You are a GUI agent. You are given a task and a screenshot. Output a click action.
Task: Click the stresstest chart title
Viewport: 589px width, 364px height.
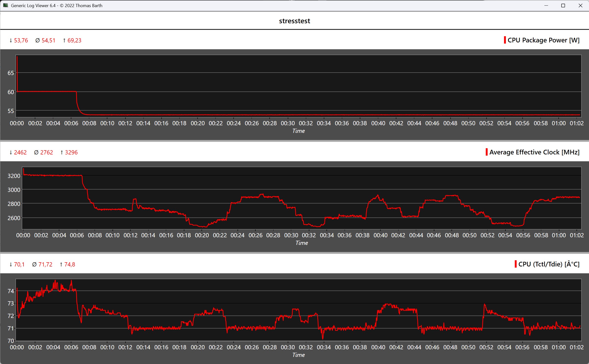point(294,21)
